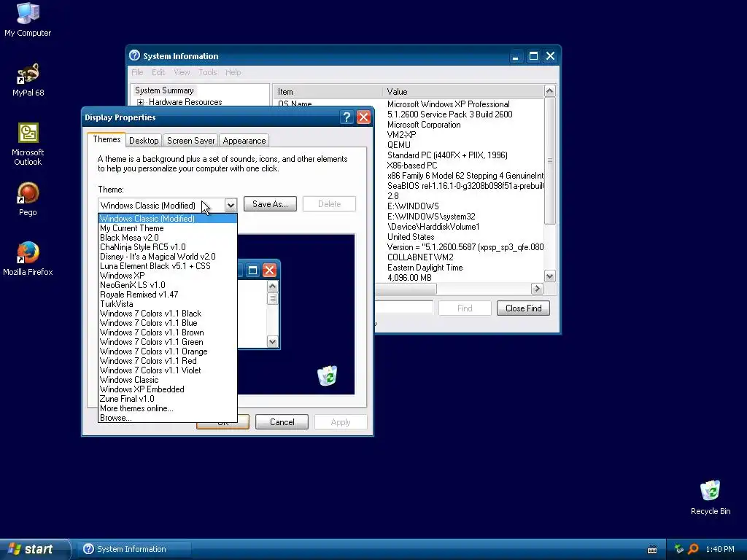Switch to the Appearance tab

pos(244,141)
